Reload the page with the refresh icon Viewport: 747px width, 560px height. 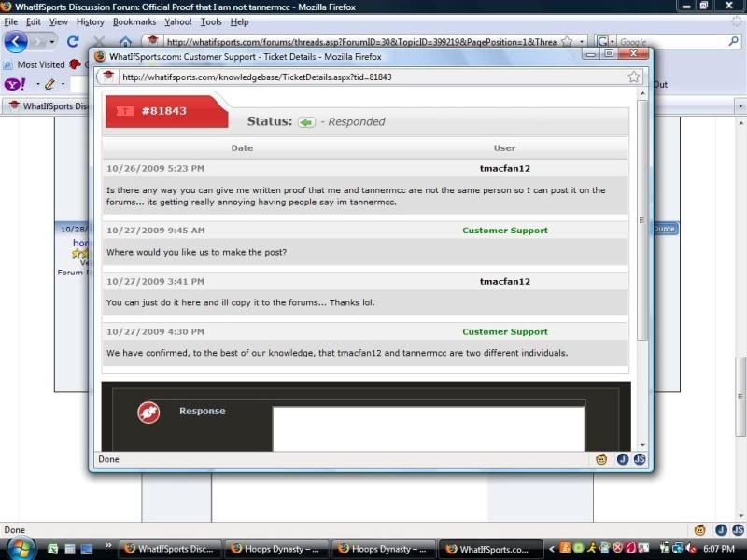[x=73, y=42]
